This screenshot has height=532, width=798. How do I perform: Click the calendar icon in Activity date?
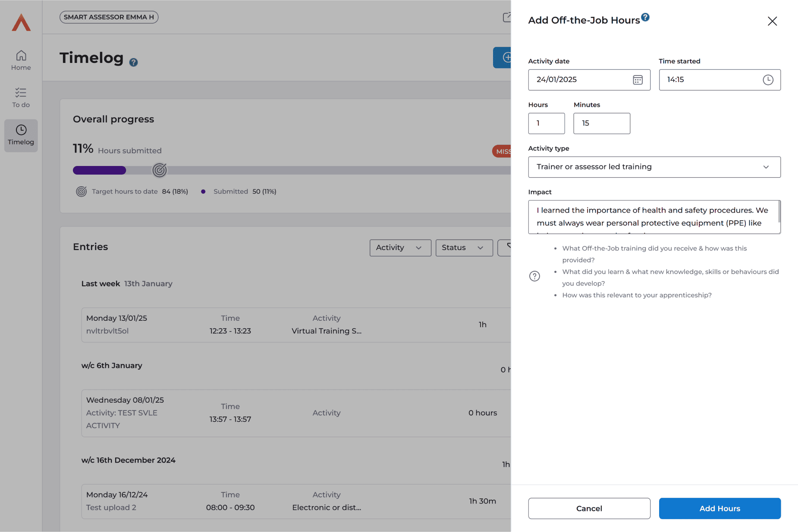[x=638, y=80]
